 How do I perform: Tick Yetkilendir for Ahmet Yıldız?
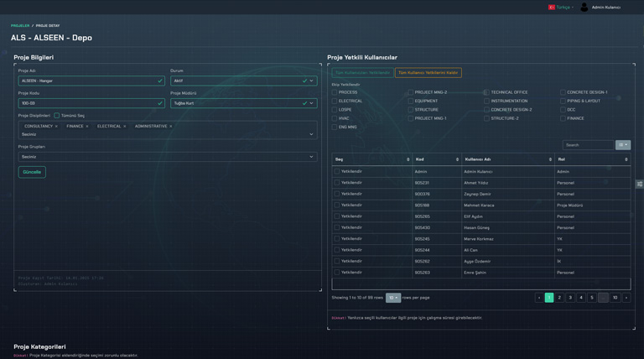[x=337, y=183]
